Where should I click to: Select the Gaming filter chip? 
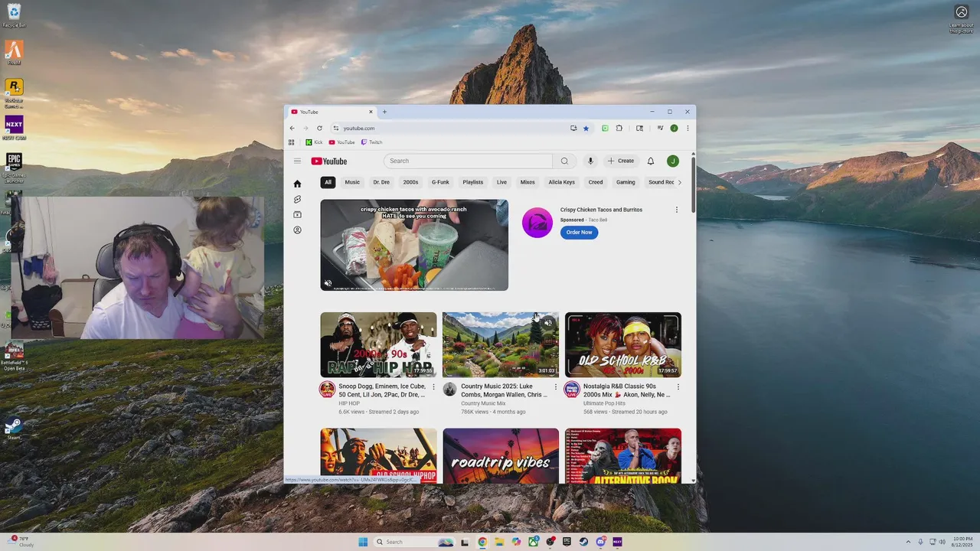click(x=626, y=182)
